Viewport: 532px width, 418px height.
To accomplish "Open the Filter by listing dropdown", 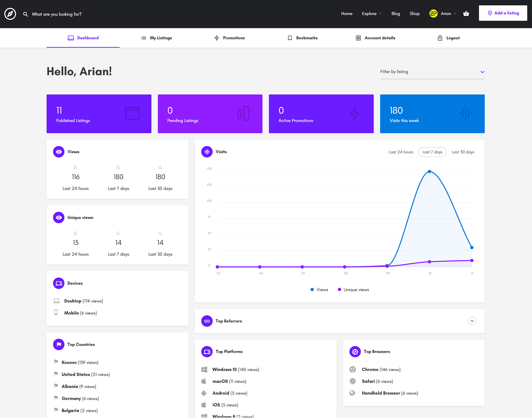I will (x=432, y=72).
